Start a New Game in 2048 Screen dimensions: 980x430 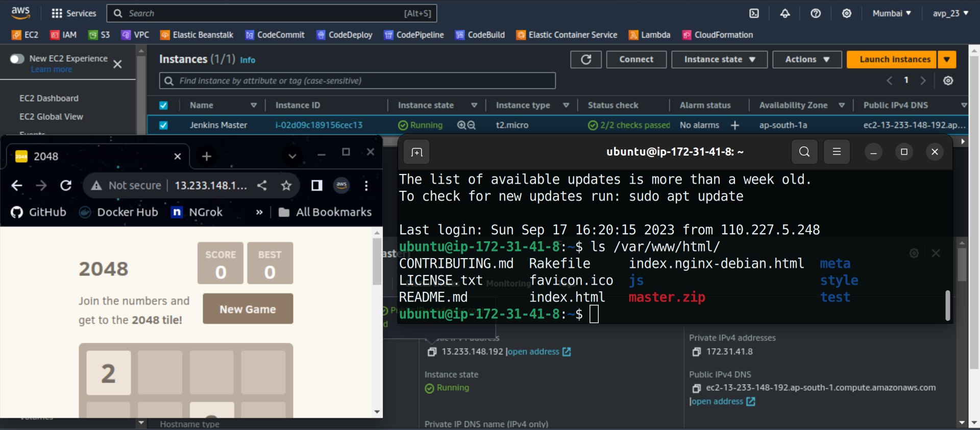(x=248, y=309)
